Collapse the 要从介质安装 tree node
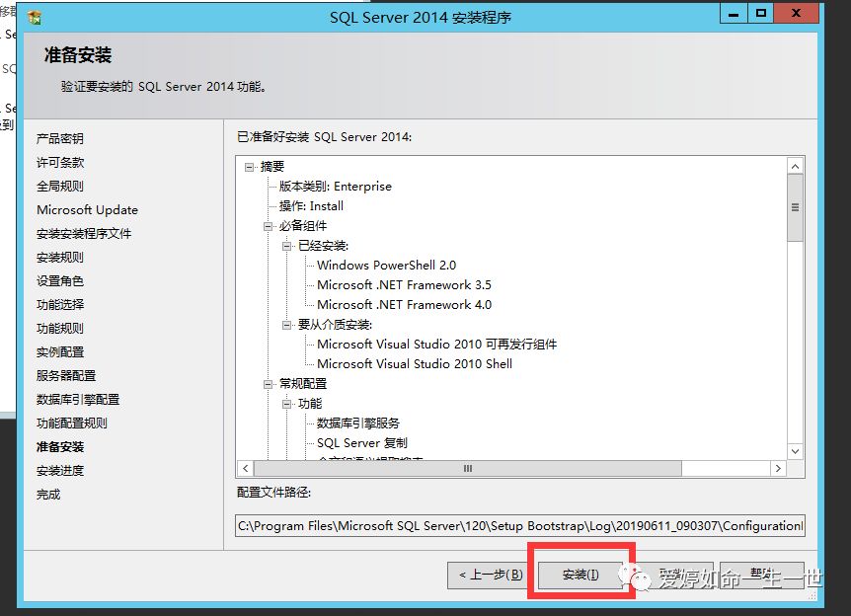 [286, 325]
